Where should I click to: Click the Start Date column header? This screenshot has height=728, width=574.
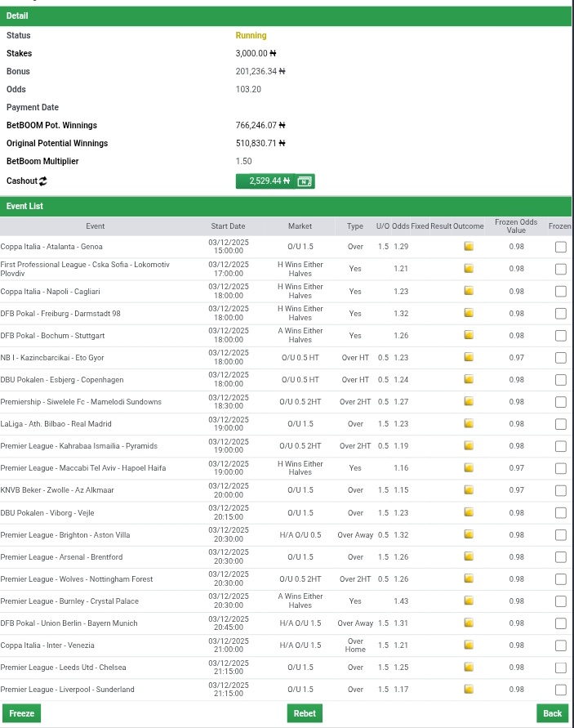[228, 226]
